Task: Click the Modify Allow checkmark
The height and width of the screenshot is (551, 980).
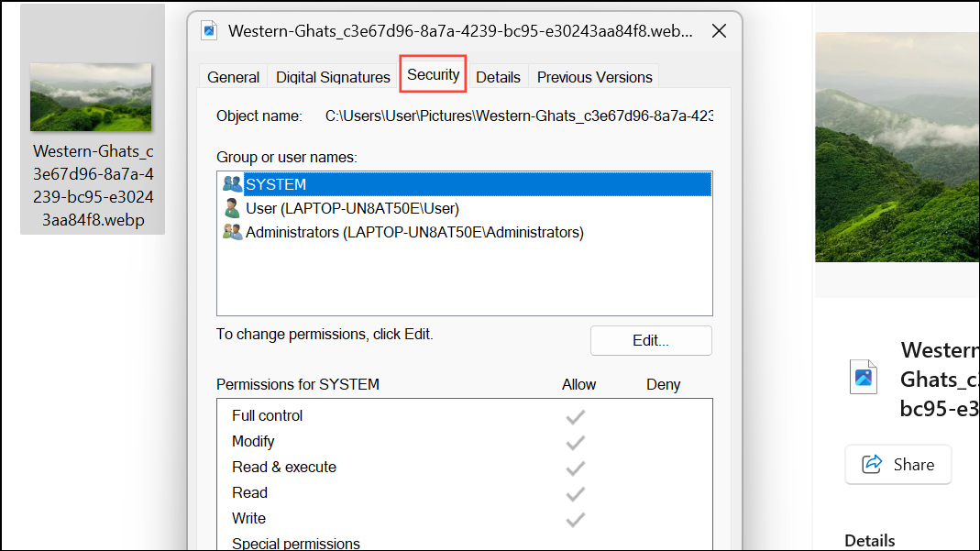Action: pyautogui.click(x=575, y=442)
